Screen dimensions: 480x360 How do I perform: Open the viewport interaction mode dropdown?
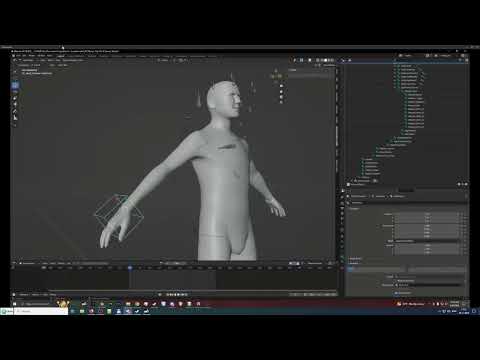coord(27,60)
